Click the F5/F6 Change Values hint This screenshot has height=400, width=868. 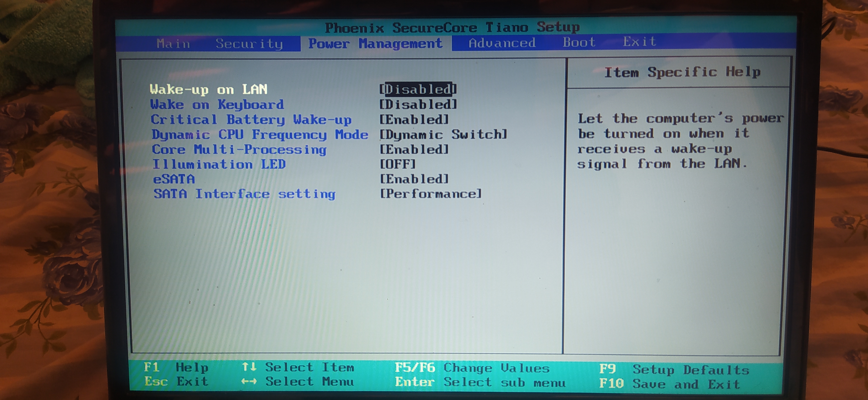472,368
